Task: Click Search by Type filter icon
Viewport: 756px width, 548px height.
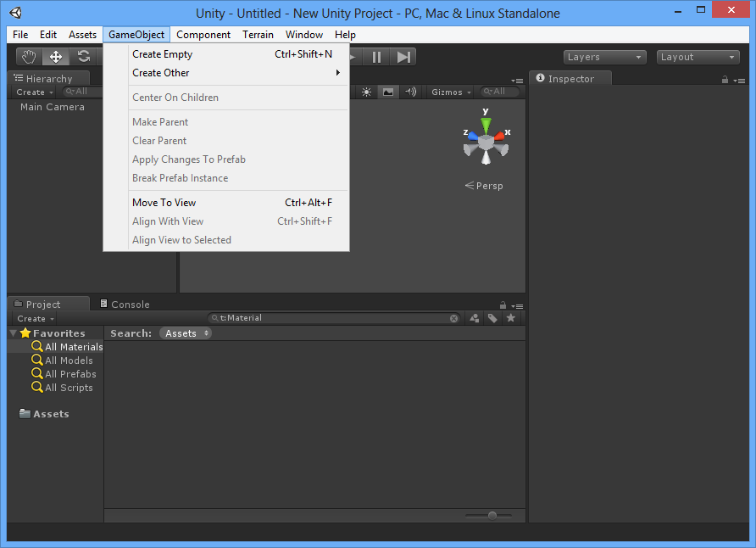Action: tap(475, 318)
